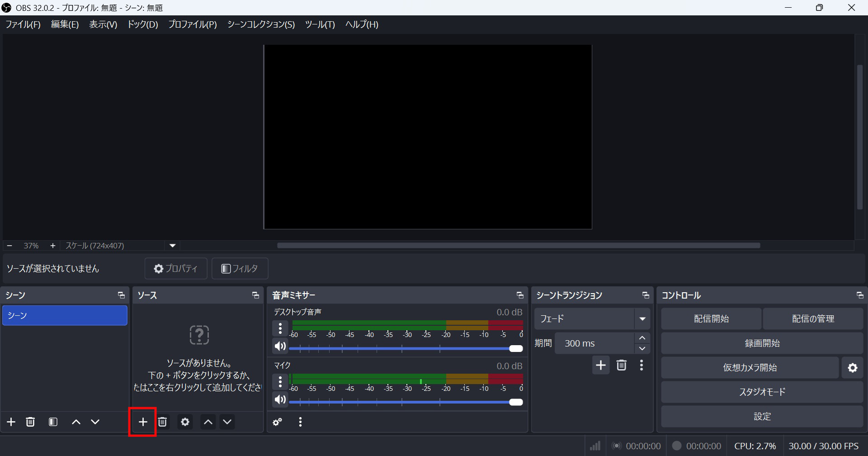Viewport: 868px width, 456px height.
Task: Open virtual camera settings gear
Action: [852, 367]
